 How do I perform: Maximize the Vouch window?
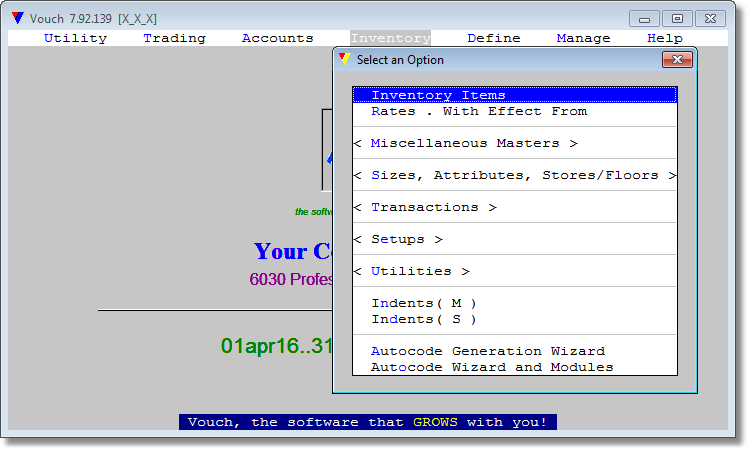pos(677,19)
